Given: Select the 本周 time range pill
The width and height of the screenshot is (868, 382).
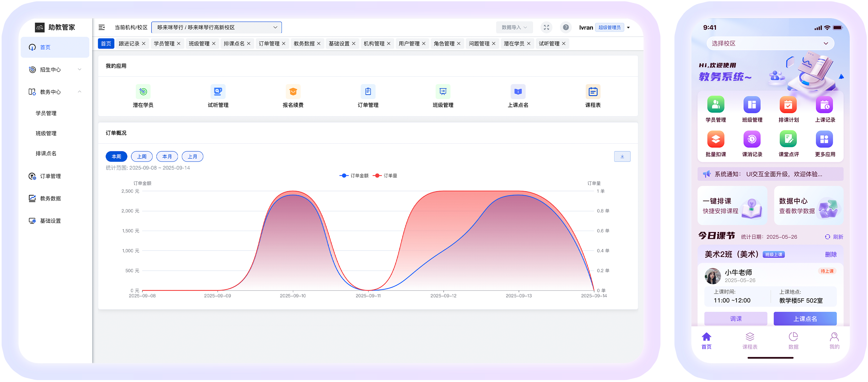Looking at the screenshot, I should pyautogui.click(x=116, y=157).
